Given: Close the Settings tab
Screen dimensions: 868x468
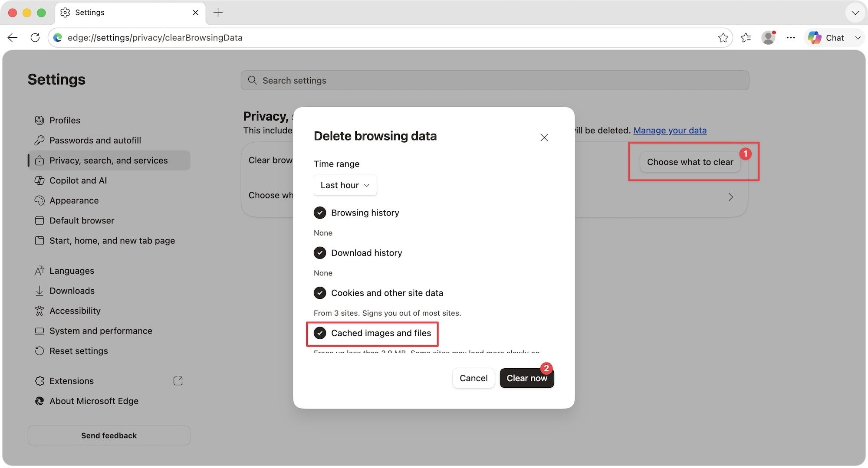Looking at the screenshot, I should 195,13.
